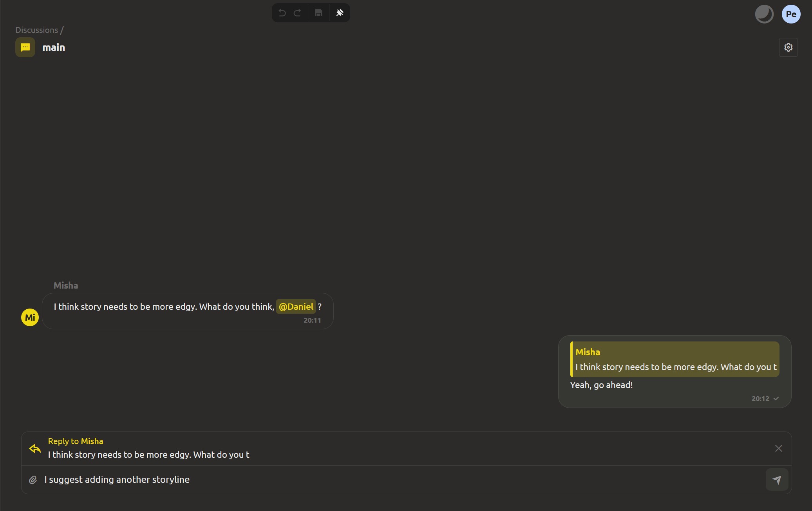Click the Misha sender name above message
812x511 pixels.
[x=66, y=285]
